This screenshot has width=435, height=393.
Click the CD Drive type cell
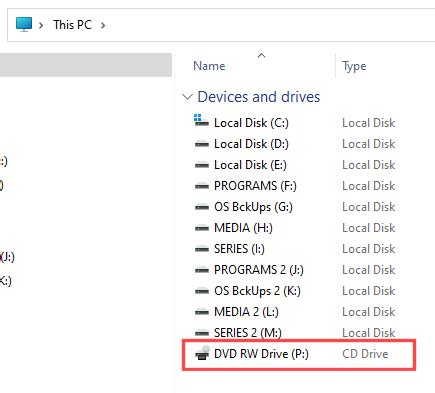(365, 354)
